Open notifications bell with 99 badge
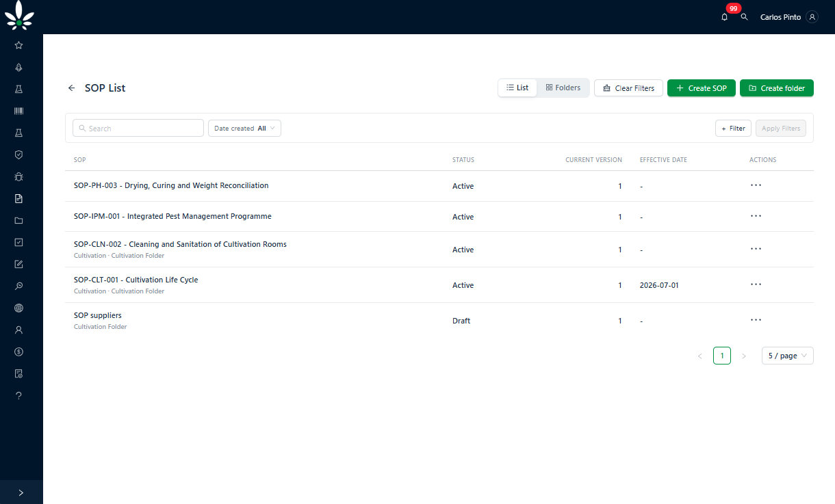 point(725,17)
